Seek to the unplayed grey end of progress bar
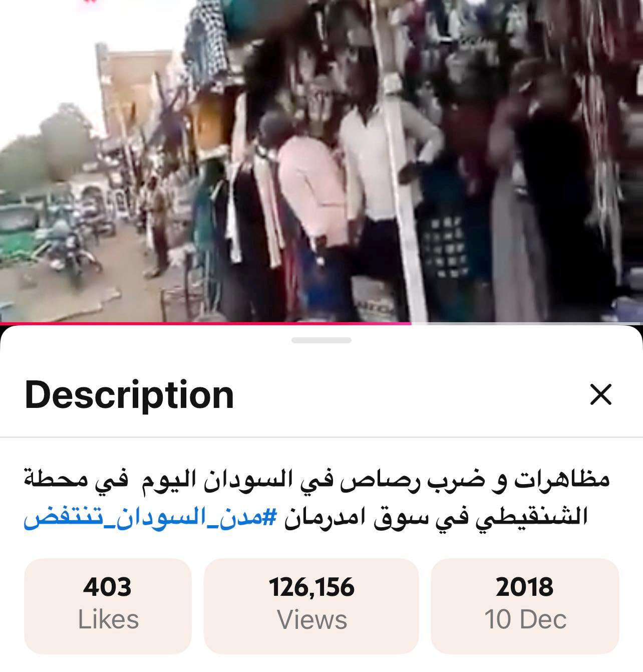Image resolution: width=643 pixels, height=672 pixels. coord(527,324)
